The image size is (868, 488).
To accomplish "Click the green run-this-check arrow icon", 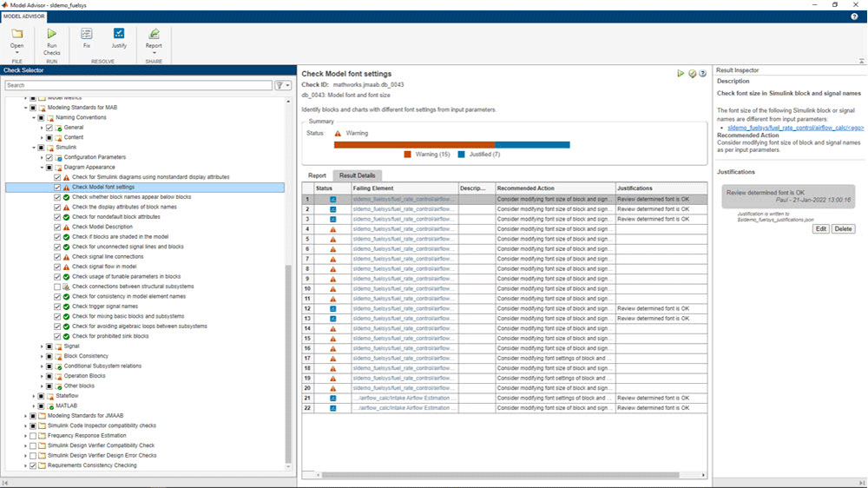I will 681,74.
